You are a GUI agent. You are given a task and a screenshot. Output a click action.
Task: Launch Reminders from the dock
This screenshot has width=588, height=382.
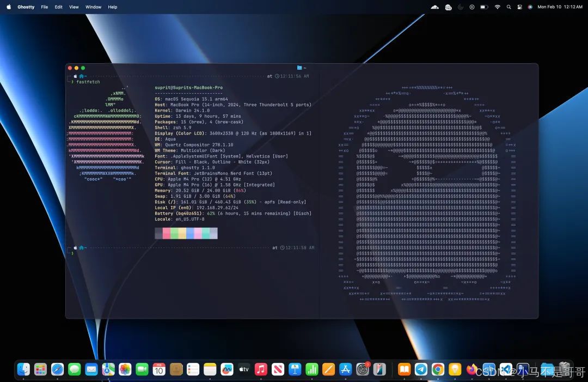point(193,369)
